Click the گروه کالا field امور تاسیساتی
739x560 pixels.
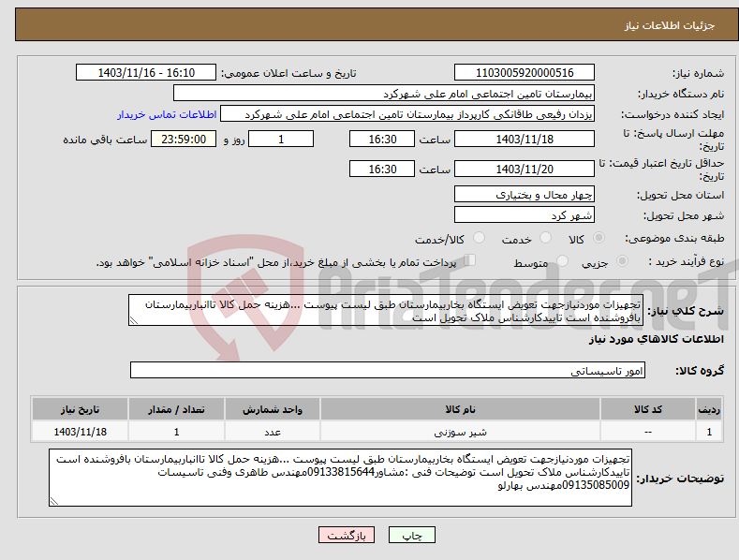point(388,370)
